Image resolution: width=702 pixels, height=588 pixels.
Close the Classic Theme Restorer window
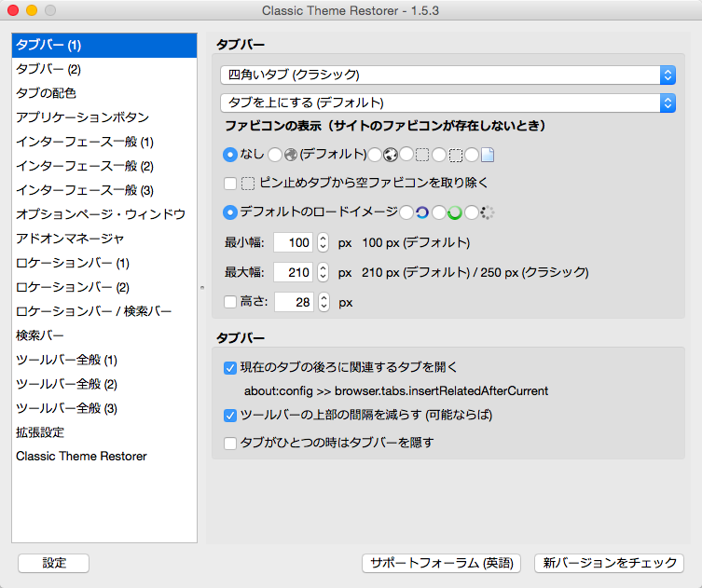pyautogui.click(x=13, y=10)
